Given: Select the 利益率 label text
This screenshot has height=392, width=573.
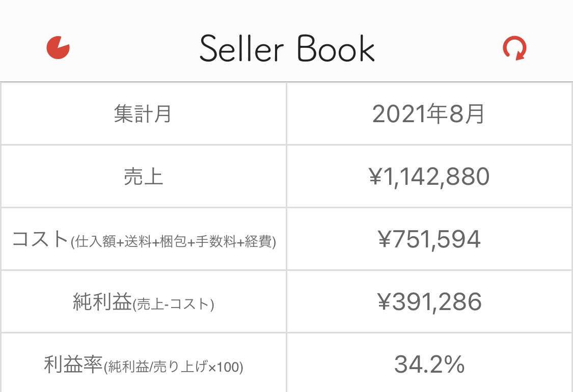Looking at the screenshot, I should tap(73, 365).
